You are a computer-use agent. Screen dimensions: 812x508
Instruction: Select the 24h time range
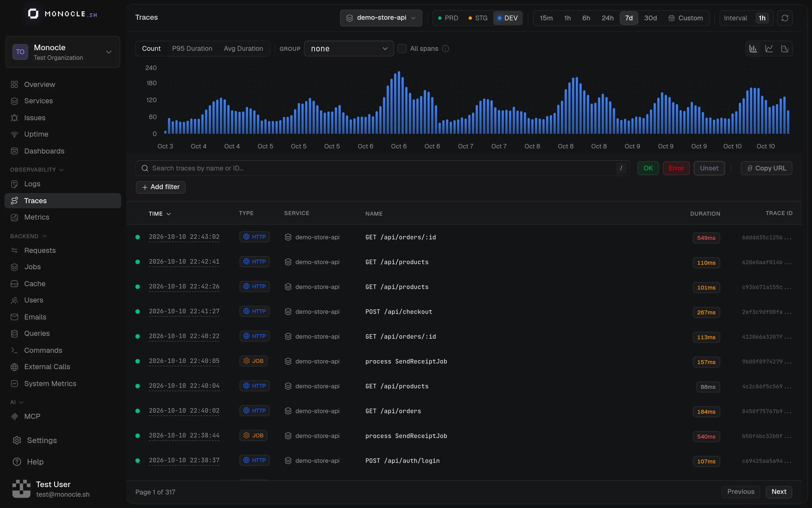click(607, 18)
